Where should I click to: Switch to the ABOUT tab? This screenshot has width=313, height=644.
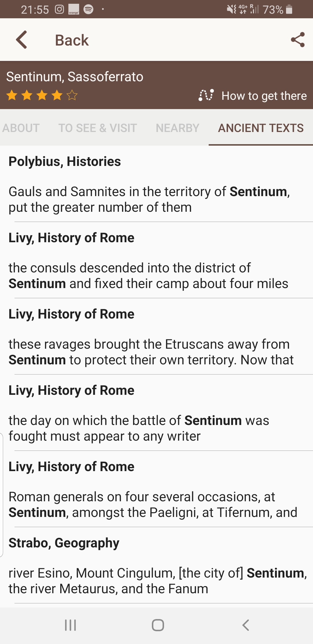click(x=21, y=128)
